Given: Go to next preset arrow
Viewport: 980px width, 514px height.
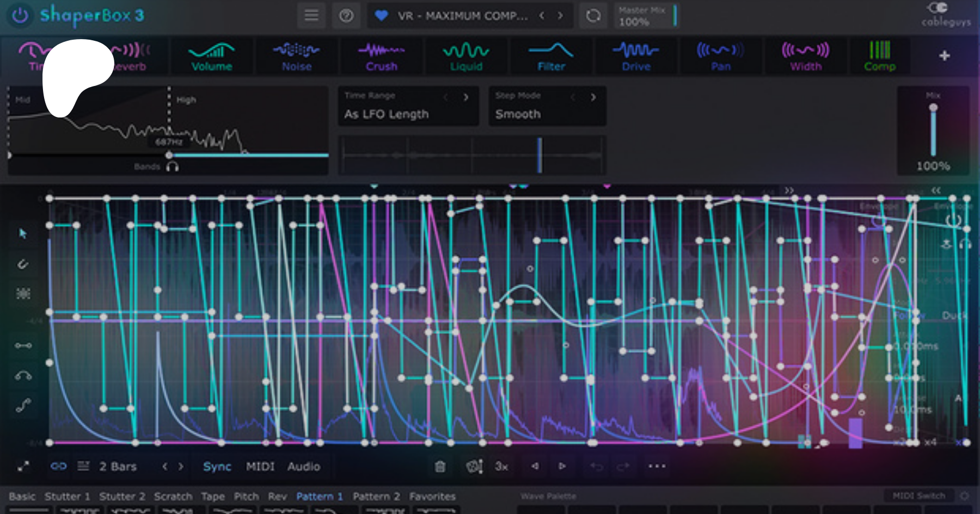Looking at the screenshot, I should click(x=560, y=16).
